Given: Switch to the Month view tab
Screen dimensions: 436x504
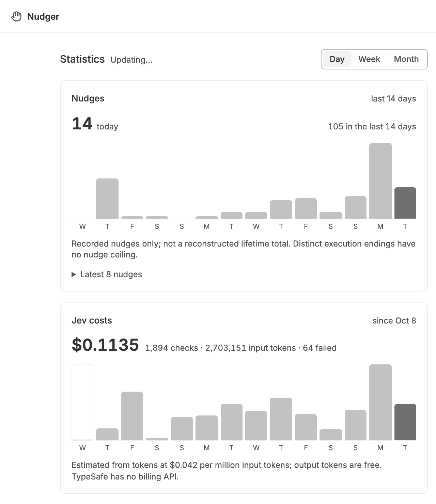Looking at the screenshot, I should pos(406,59).
